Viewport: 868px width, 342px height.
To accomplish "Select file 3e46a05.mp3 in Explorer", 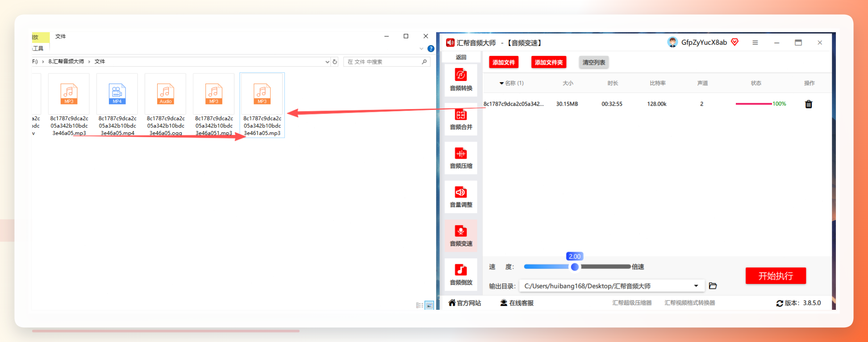I will (69, 105).
